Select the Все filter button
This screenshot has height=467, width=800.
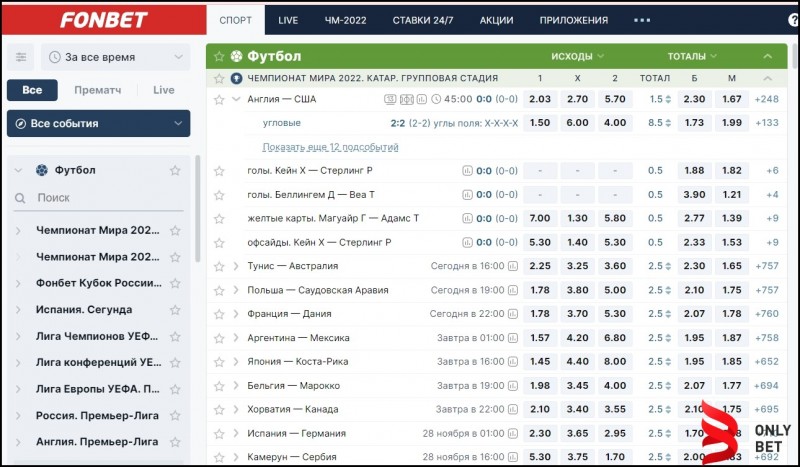click(x=32, y=90)
